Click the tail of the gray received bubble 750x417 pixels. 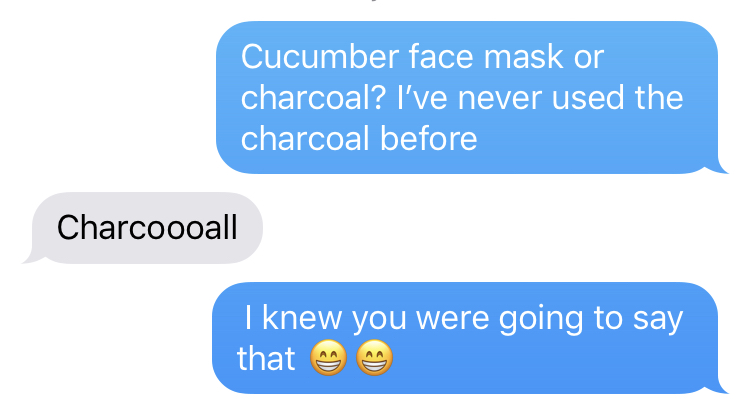(x=33, y=257)
